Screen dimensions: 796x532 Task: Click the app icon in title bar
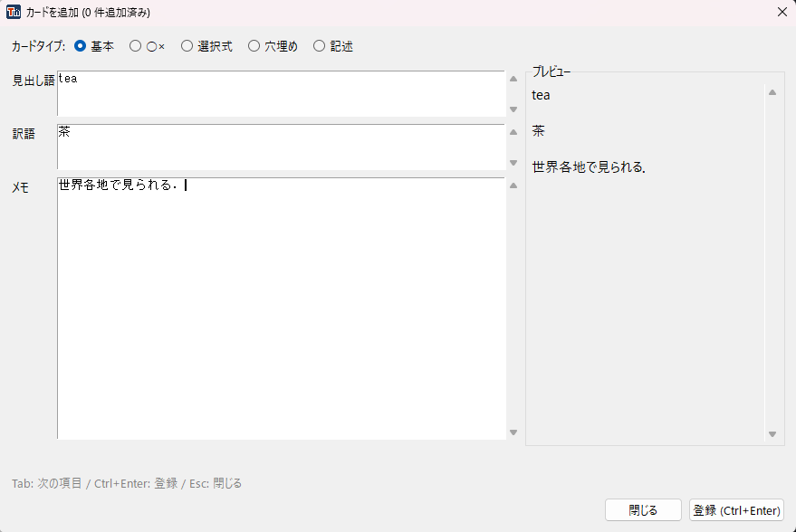point(14,12)
